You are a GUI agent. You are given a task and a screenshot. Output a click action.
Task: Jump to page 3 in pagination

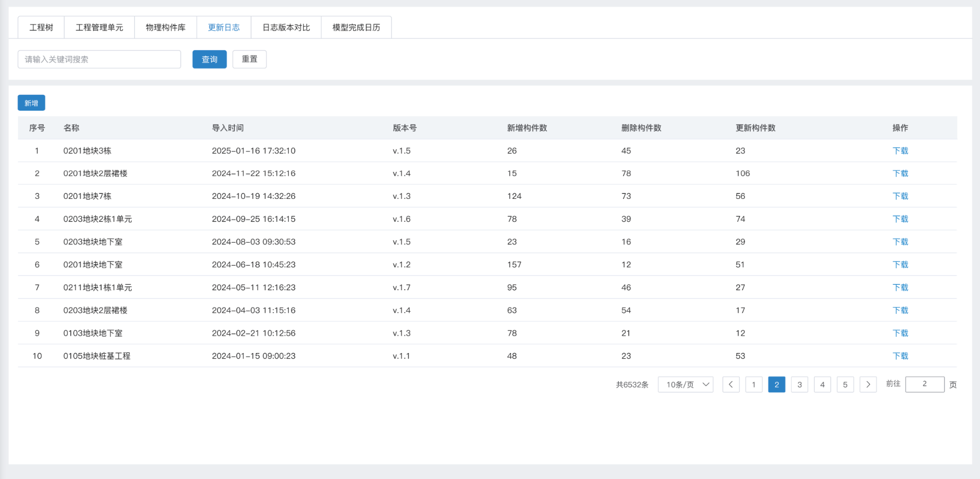[x=799, y=385]
